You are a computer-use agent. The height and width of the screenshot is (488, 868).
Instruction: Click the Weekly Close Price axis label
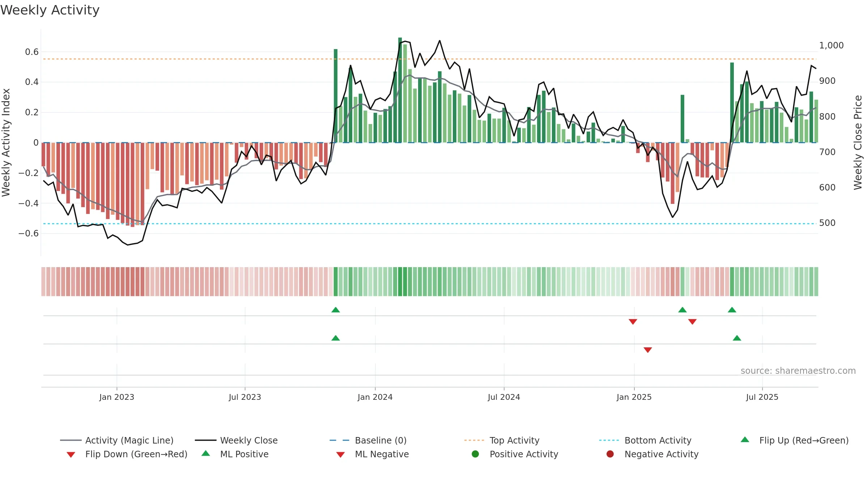pos(858,142)
